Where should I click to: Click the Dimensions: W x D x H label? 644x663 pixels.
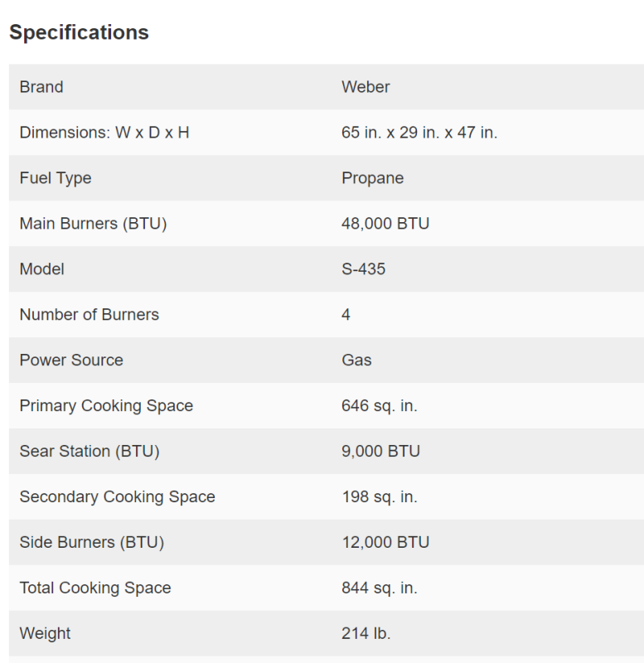coord(104,133)
